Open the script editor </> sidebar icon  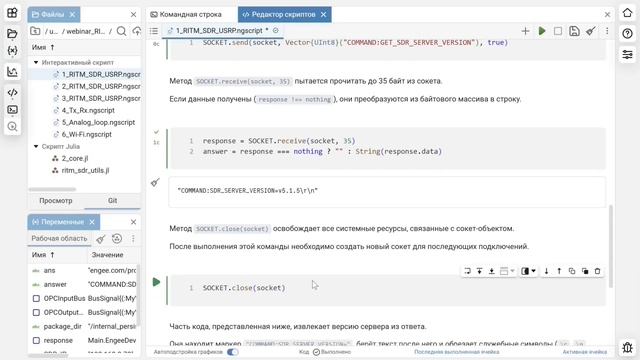coord(12,93)
